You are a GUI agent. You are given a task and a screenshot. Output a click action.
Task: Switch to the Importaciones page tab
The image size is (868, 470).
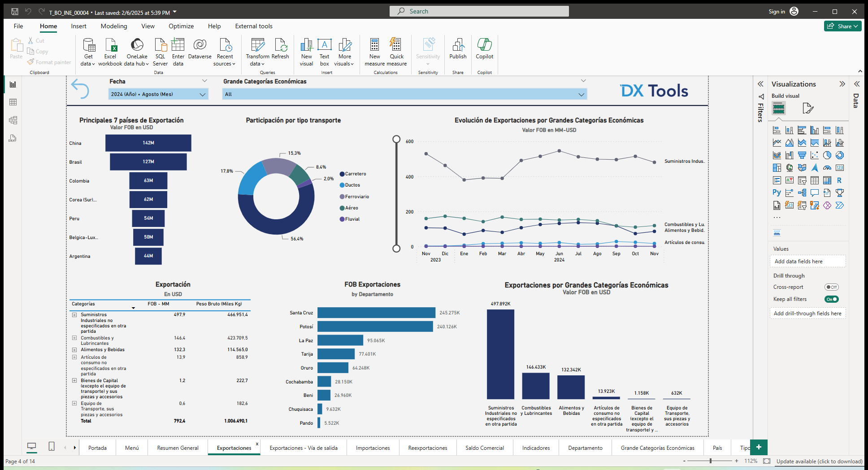click(373, 448)
